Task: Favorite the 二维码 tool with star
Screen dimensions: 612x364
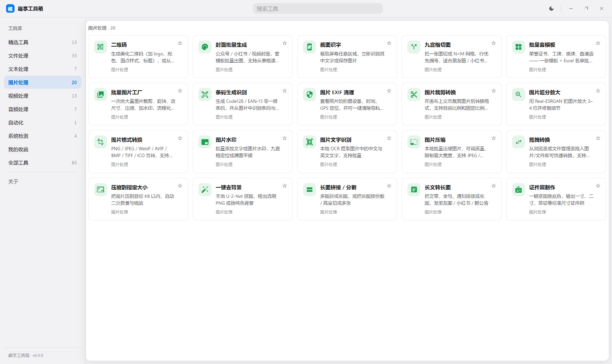Action: (180, 43)
